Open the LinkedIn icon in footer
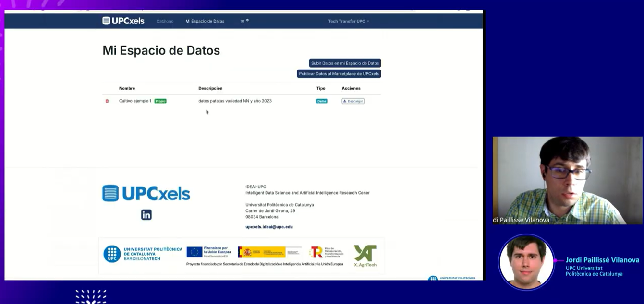 point(146,215)
